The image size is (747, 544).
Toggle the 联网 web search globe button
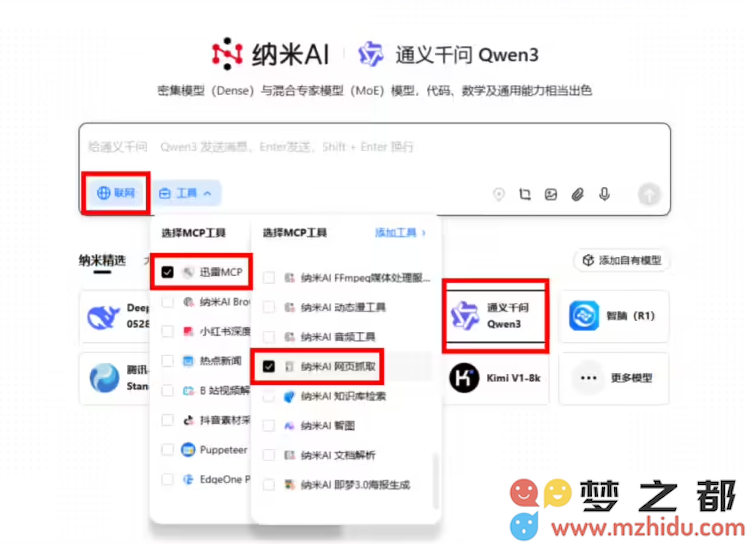(x=116, y=193)
